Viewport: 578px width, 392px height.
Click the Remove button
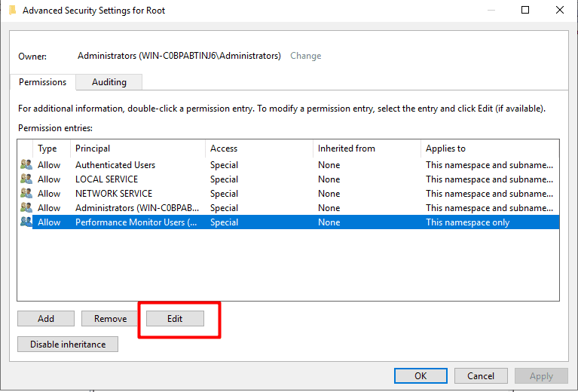click(x=110, y=319)
